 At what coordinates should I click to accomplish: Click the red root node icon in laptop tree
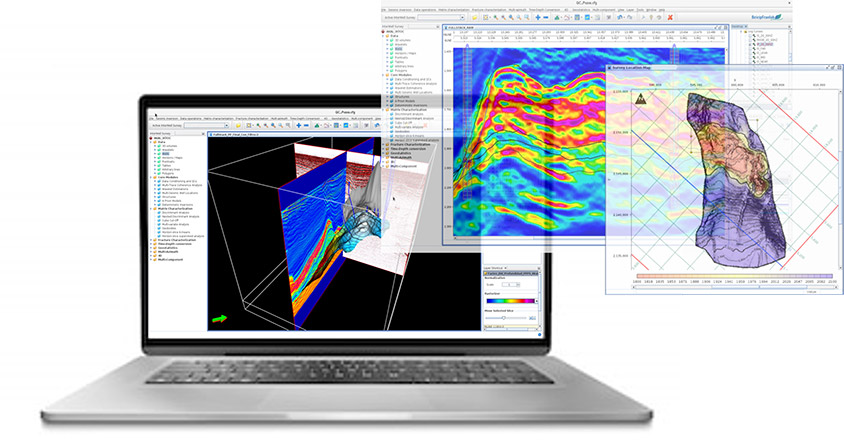152,139
